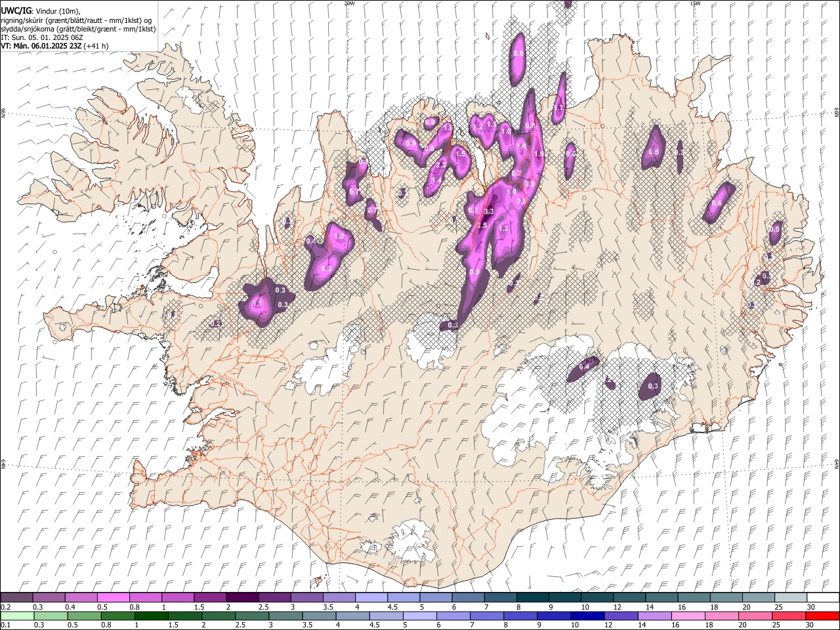Click the 3.3 precipitation value on the map
840x630 pixels.
coord(489,211)
